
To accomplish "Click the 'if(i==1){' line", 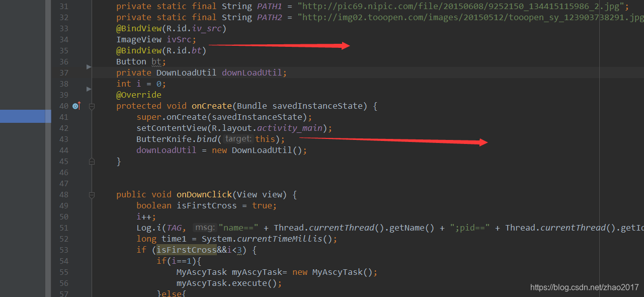I will tap(179, 261).
